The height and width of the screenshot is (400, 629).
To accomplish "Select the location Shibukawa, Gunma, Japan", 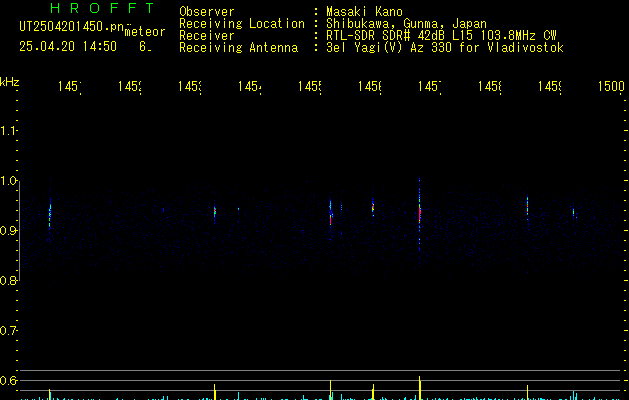I will [406, 23].
